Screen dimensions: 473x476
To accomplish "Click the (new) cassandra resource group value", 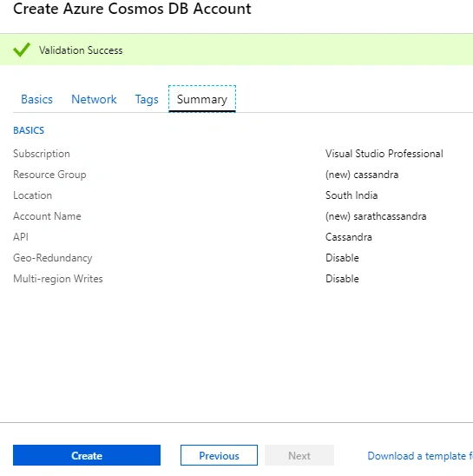I will point(362,175).
